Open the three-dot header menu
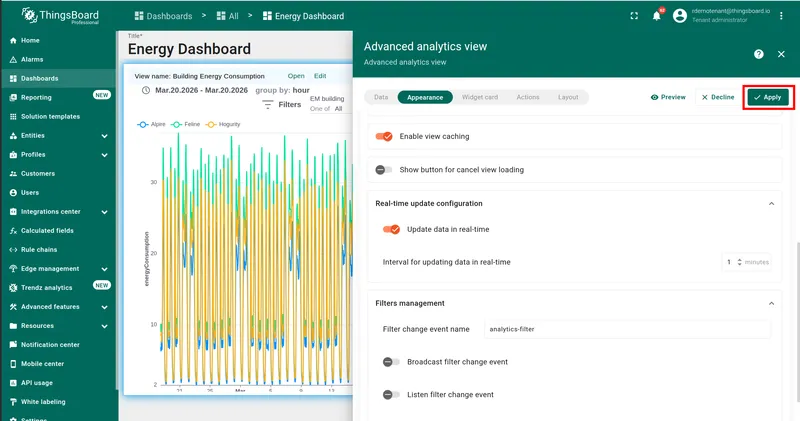Screen dimensions: 800x421 pyautogui.click(x=781, y=16)
